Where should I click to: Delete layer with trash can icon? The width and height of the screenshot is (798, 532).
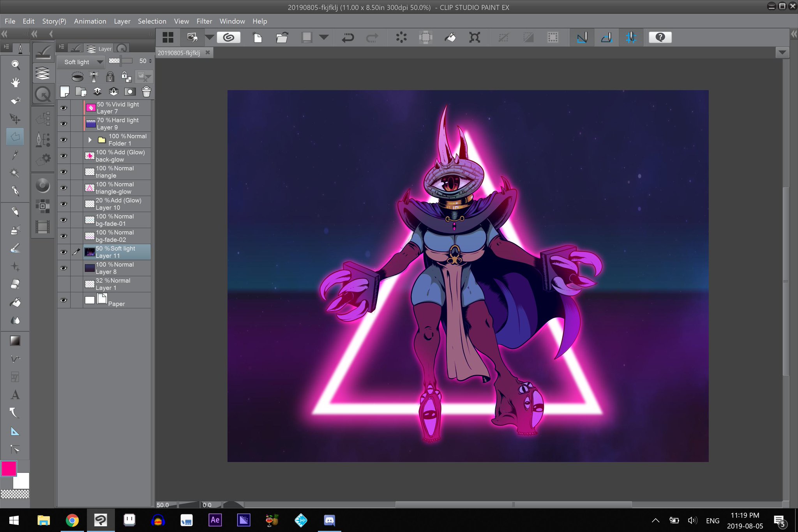pyautogui.click(x=146, y=92)
